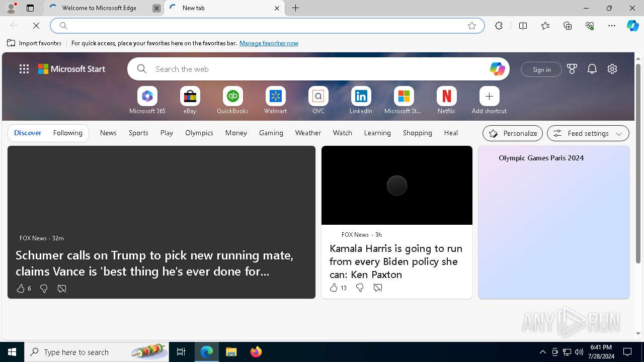The width and height of the screenshot is (644, 362).
Task: Open the Favorites hub icon
Action: click(545, 26)
